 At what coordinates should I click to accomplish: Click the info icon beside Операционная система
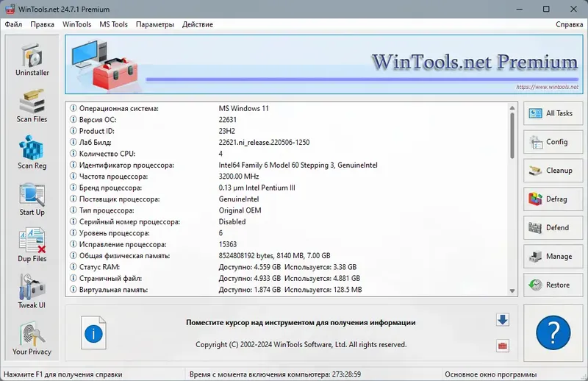(73, 108)
